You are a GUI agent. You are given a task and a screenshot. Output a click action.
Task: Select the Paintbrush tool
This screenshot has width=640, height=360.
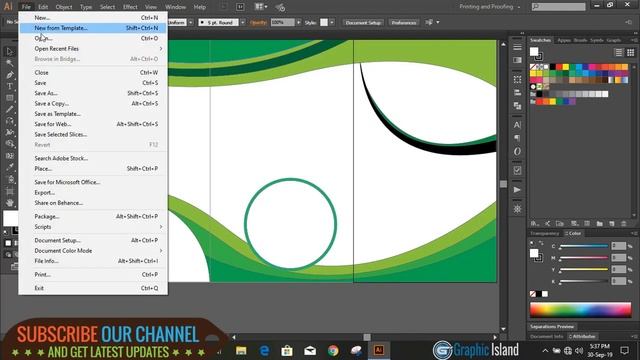tap(9, 109)
